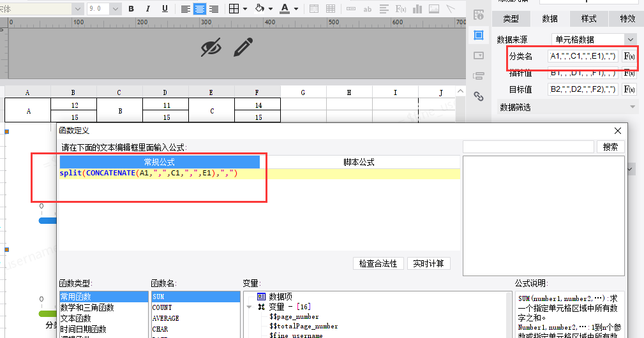Select $$page_number variable
This screenshot has height=338, width=644.
tap(294, 317)
